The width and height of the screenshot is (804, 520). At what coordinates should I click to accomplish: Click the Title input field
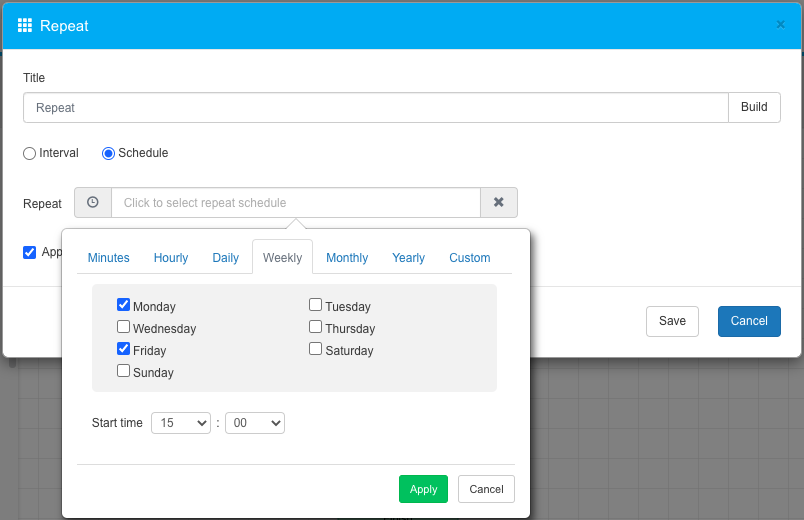[x=375, y=108]
